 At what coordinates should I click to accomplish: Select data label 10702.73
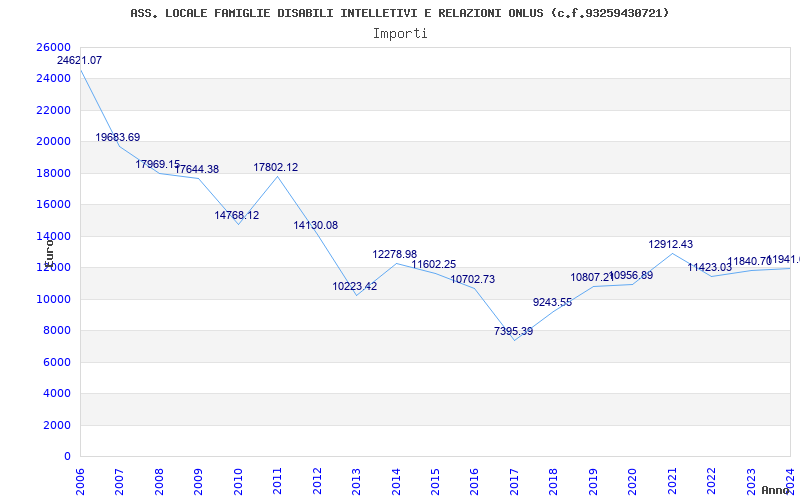(x=473, y=280)
